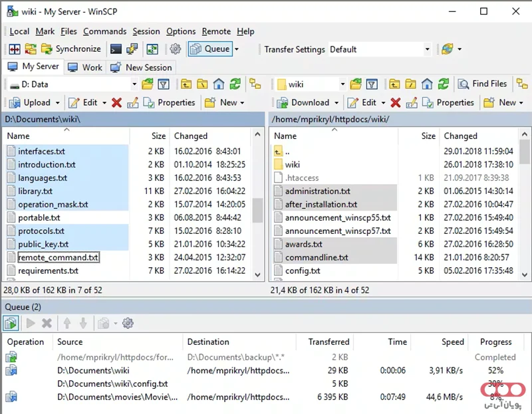Switch to the My Server session tab

point(33,66)
